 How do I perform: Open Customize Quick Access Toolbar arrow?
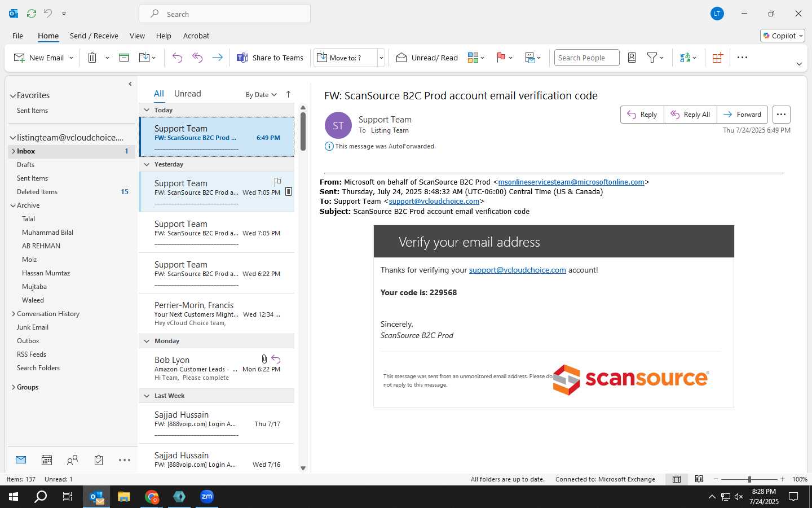[64, 13]
